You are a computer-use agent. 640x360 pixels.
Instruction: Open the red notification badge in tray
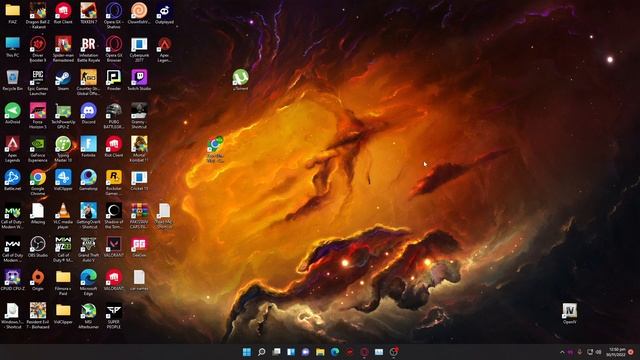[631, 352]
